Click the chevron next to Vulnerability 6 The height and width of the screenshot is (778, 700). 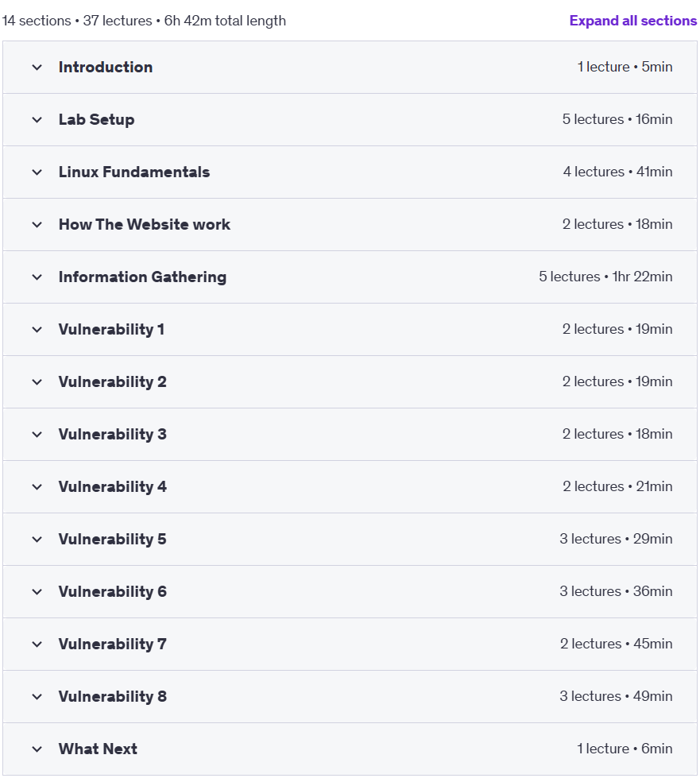[x=37, y=592]
